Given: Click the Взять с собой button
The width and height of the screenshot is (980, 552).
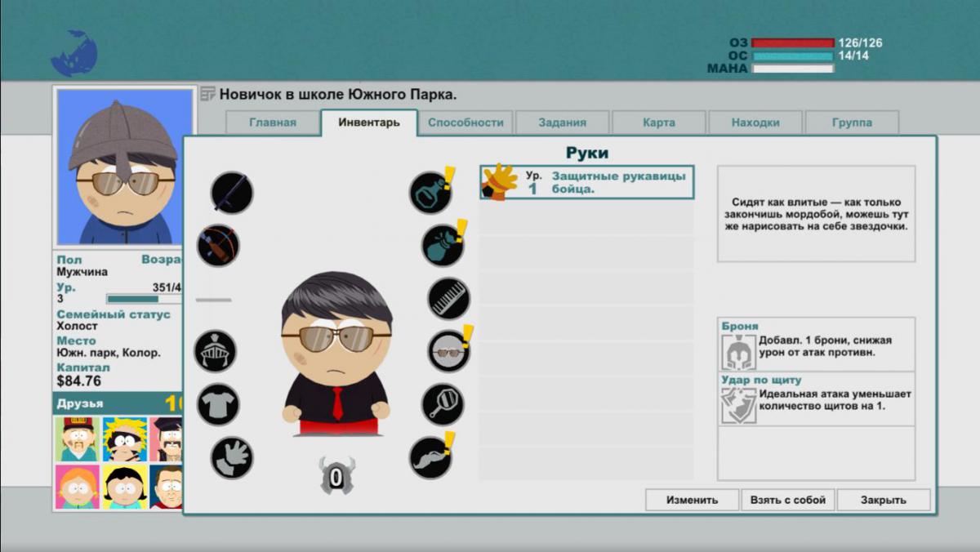Looking at the screenshot, I should click(787, 500).
